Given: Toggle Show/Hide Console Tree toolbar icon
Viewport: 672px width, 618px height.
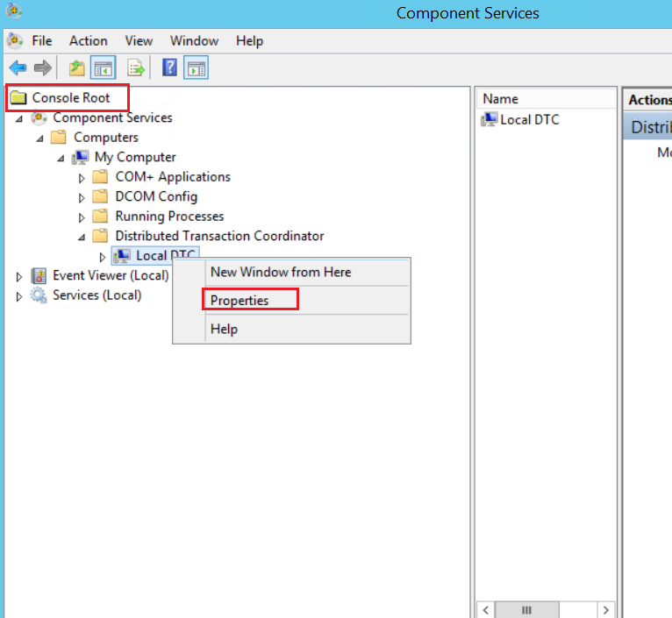Looking at the screenshot, I should pos(103,67).
